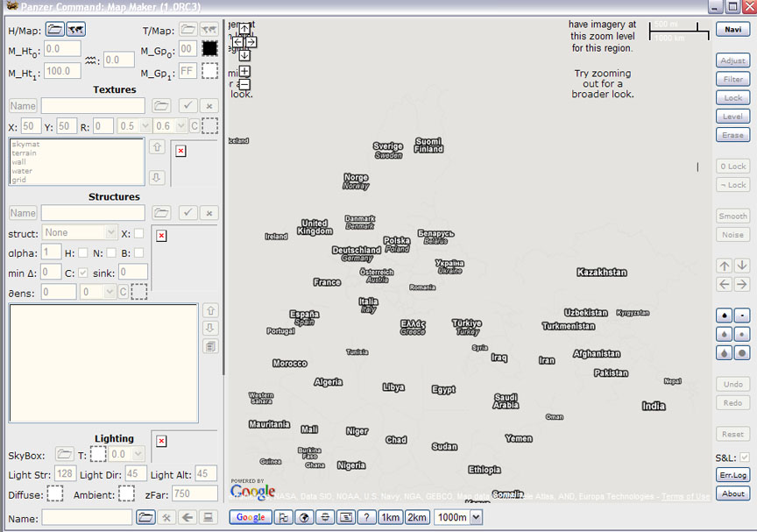
Task: Toggle the struct X checkbox
Action: [x=138, y=234]
